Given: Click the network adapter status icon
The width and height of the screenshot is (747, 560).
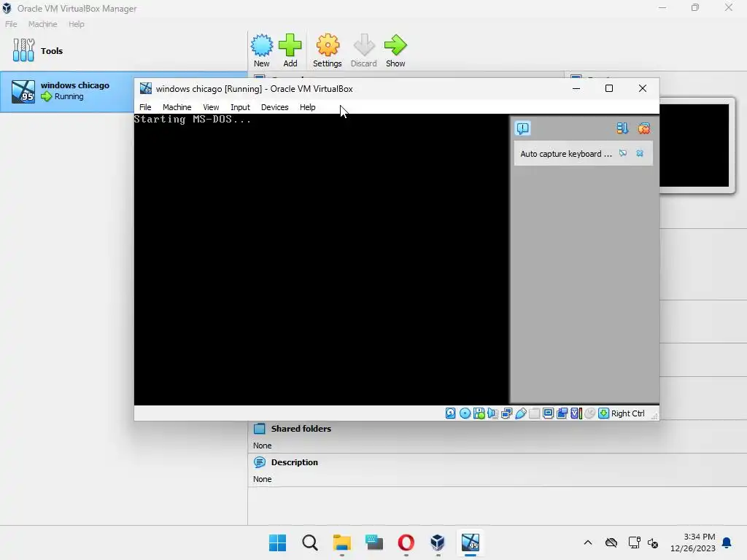Looking at the screenshot, I should point(506,413).
